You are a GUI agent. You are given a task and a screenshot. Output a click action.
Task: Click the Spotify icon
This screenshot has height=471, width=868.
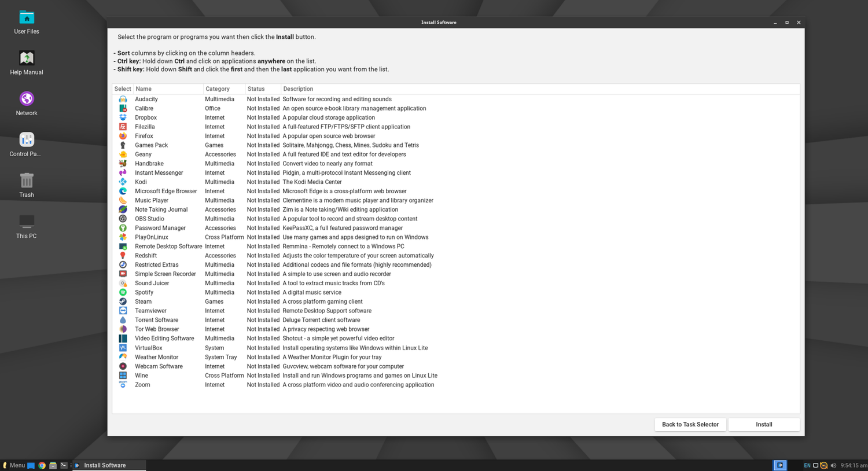(x=123, y=293)
